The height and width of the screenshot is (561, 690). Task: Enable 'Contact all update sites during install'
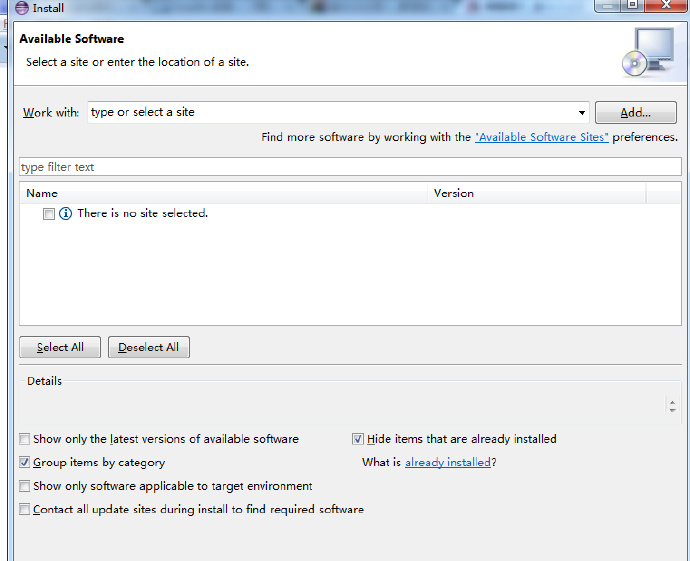[25, 510]
